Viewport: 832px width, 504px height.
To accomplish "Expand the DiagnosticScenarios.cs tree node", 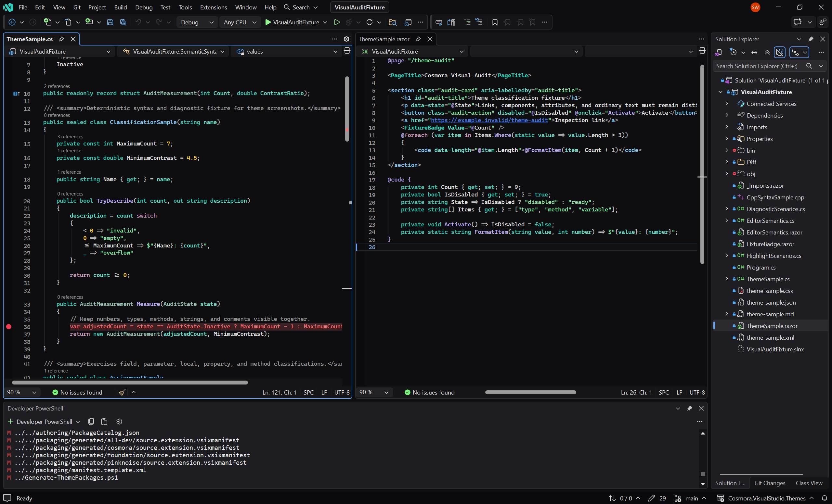I will tap(727, 209).
